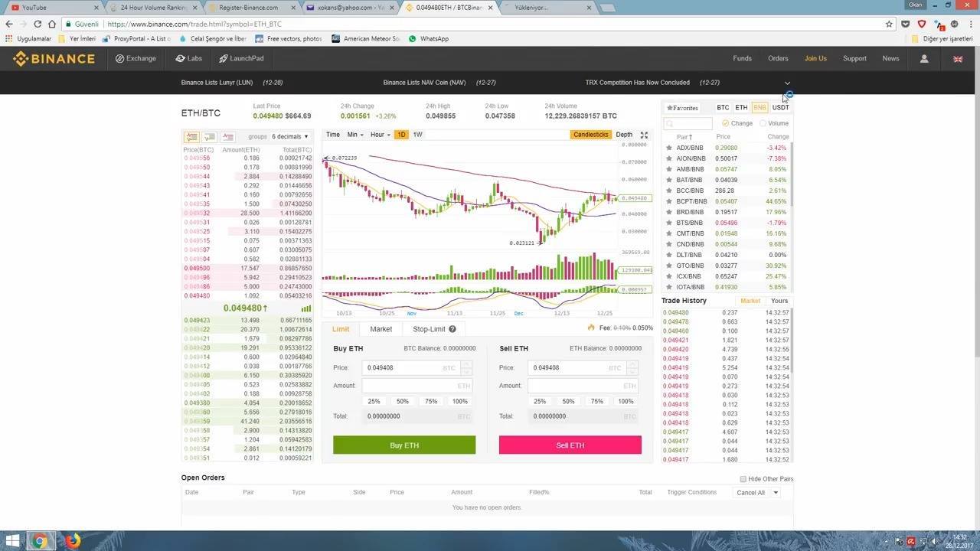980x551 pixels.
Task: Favorite the AION/BNB pair star
Action: pyautogui.click(x=668, y=158)
